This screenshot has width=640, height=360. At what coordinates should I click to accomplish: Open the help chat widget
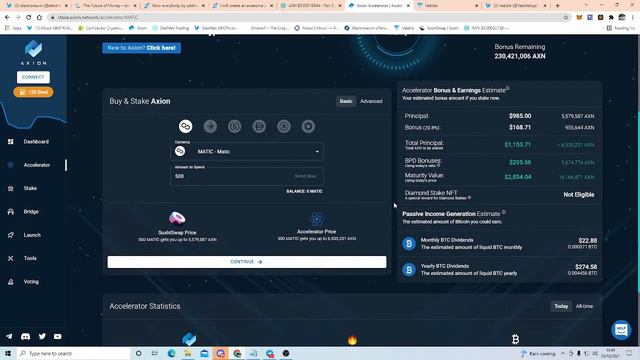[621, 329]
